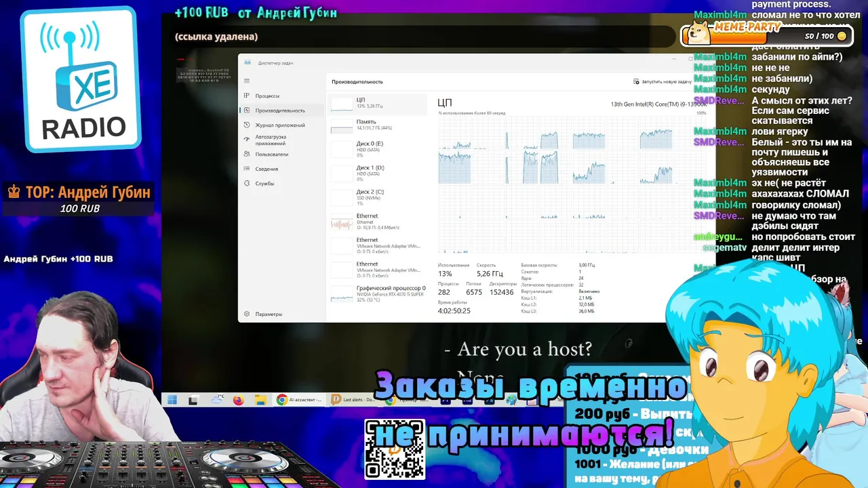
Task: Click Запустить новую задачу button
Action: click(x=663, y=81)
